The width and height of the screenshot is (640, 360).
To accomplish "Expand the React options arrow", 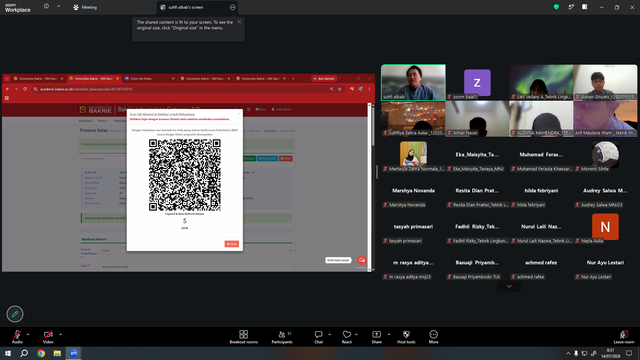I will 356,334.
